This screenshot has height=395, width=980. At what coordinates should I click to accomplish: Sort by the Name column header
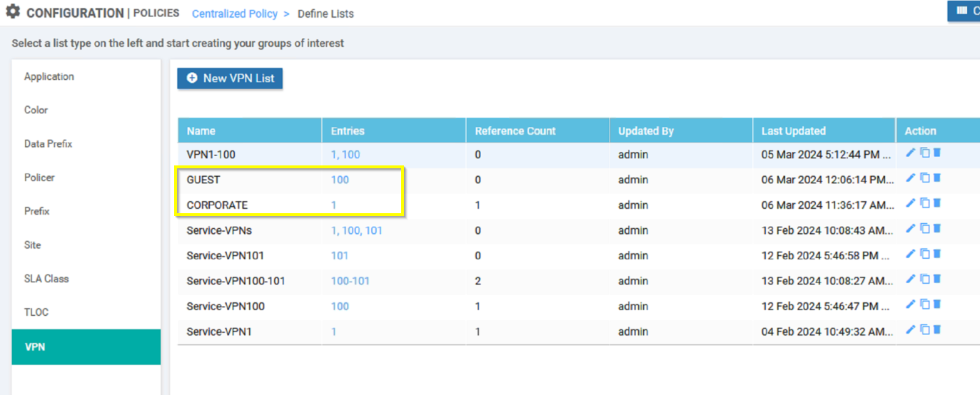pos(250,130)
